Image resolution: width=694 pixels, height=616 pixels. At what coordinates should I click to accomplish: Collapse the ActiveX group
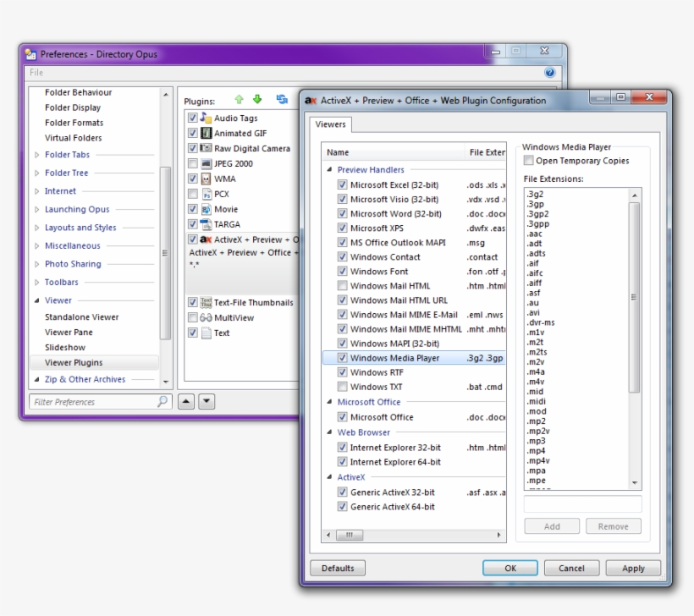pos(329,477)
